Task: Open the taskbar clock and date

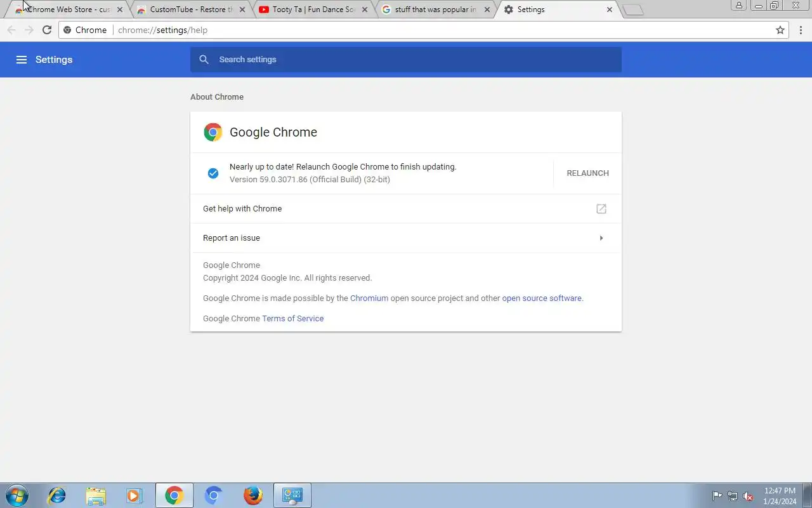Action: click(780, 496)
